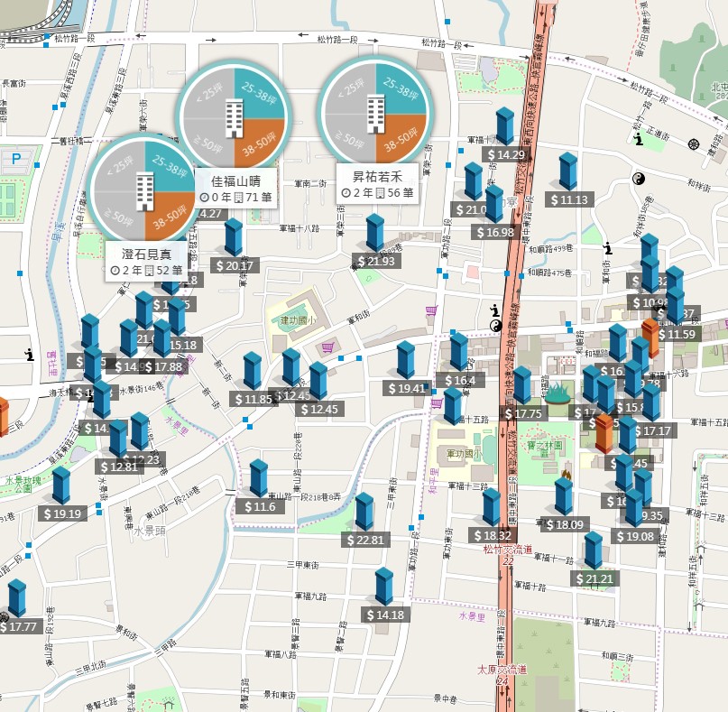Viewport: 728px width, 712px height.
Task: Click the info icon near 正道街
Action: click(639, 138)
